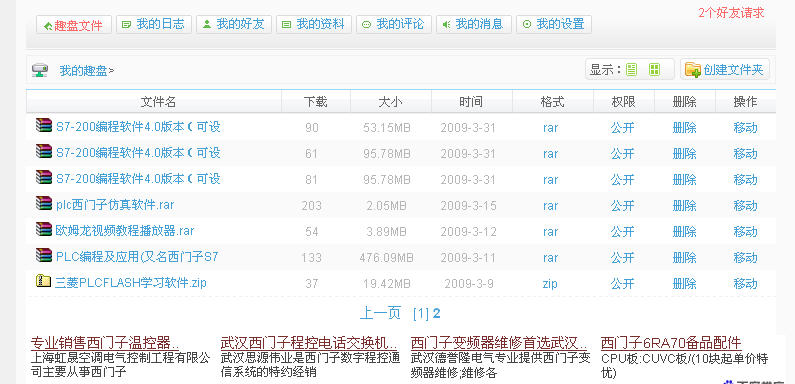This screenshot has height=384, width=795.
Task: Switch to list view display icon
Action: pyautogui.click(x=631, y=69)
